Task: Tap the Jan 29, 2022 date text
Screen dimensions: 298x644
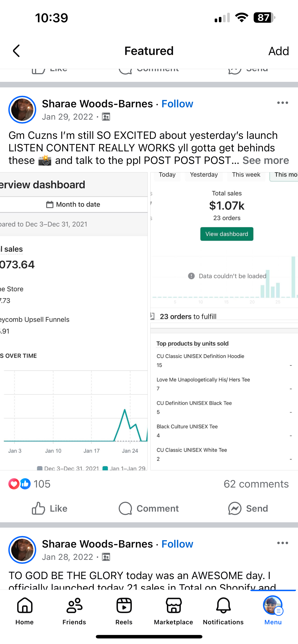Action: 68,117
